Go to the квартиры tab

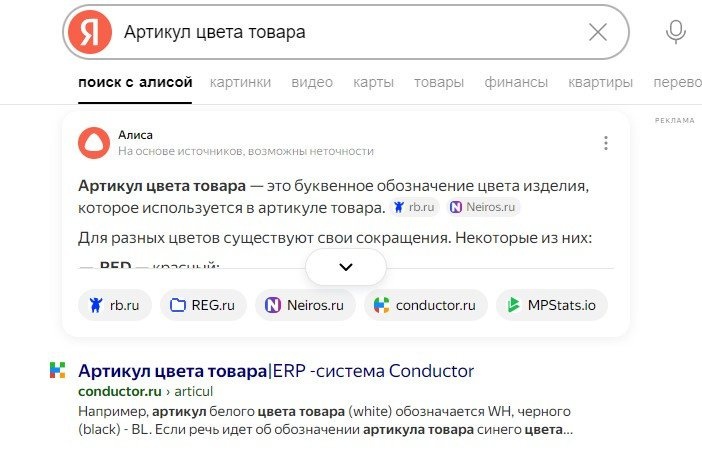click(x=600, y=82)
